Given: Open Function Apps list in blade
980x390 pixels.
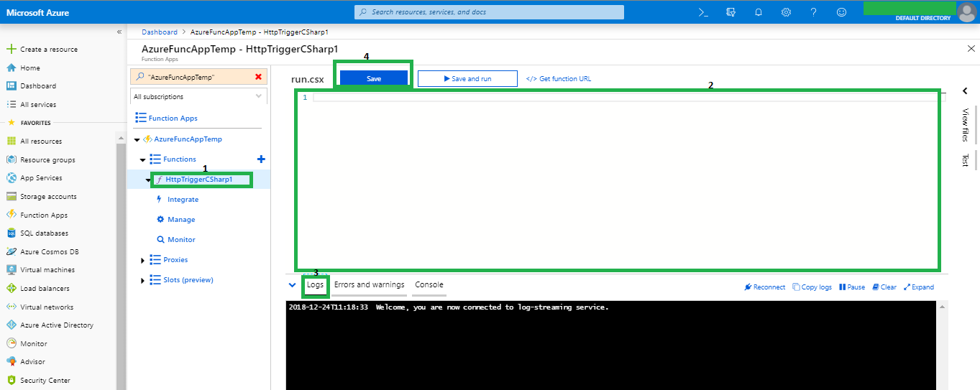Looking at the screenshot, I should [x=166, y=119].
